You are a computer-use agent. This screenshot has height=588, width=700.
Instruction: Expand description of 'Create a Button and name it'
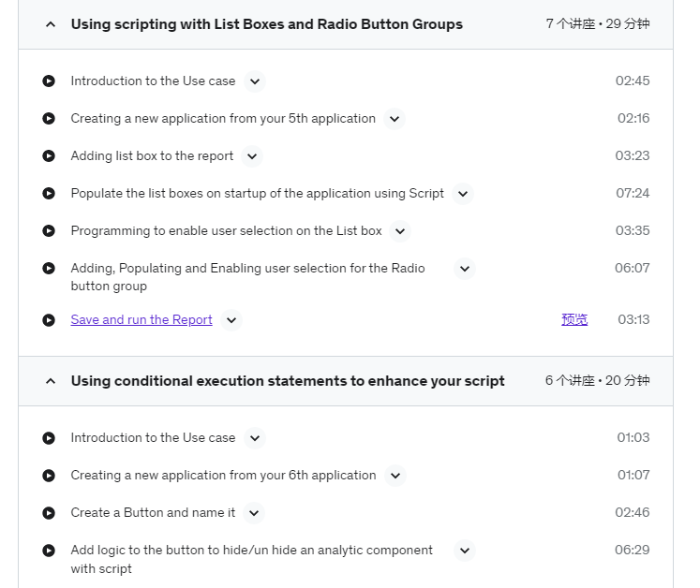click(x=254, y=513)
